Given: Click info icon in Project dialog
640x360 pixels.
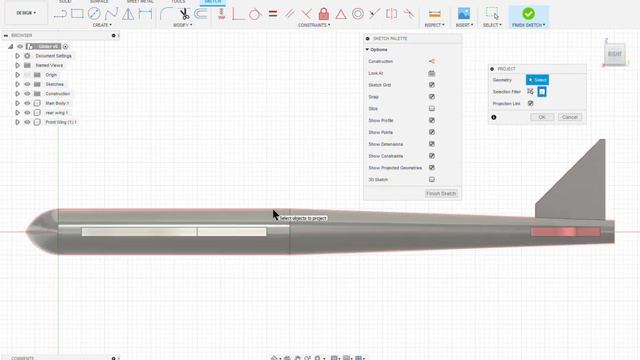Looking at the screenshot, I should 493,117.
